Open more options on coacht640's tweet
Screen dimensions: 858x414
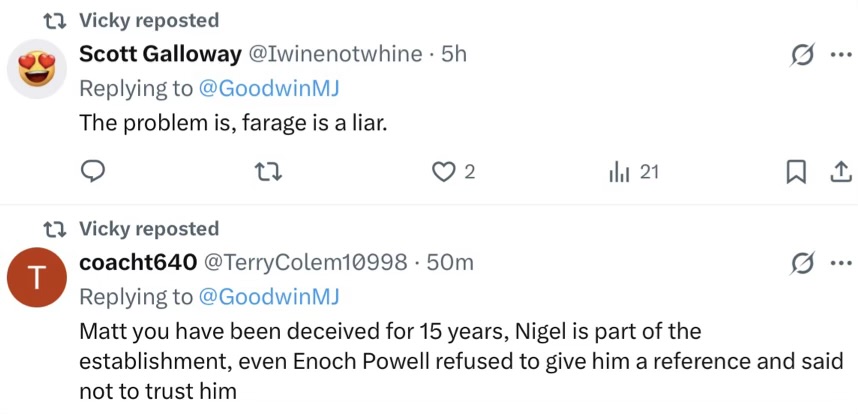[841, 264]
